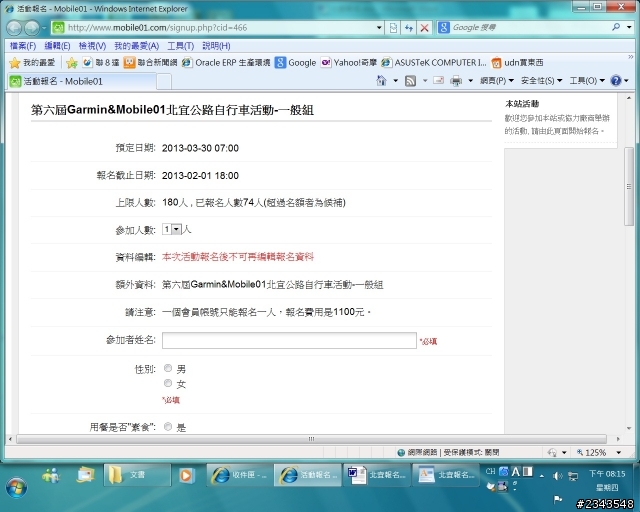Open the 檢視(V) menu
The width and height of the screenshot is (640, 512).
point(92,46)
